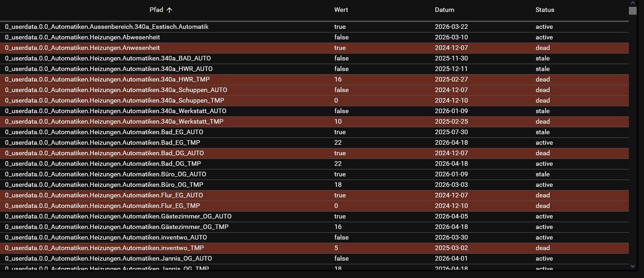Click the ascending sort arrow next to Pfad
The image size is (644, 278).
(x=169, y=10)
